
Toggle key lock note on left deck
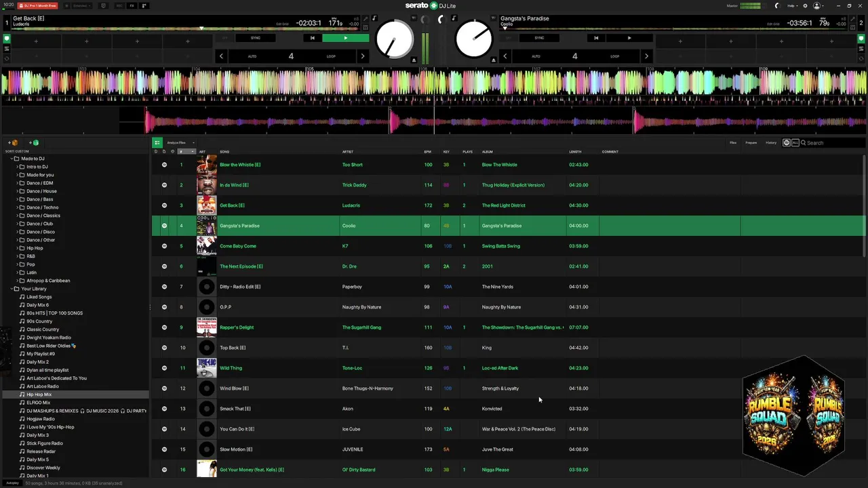374,18
